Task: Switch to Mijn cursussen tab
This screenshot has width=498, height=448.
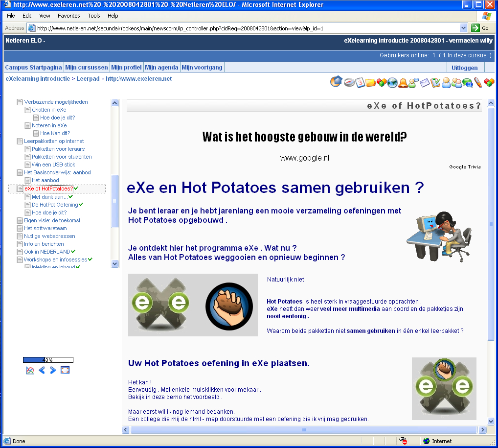Action: click(x=87, y=68)
